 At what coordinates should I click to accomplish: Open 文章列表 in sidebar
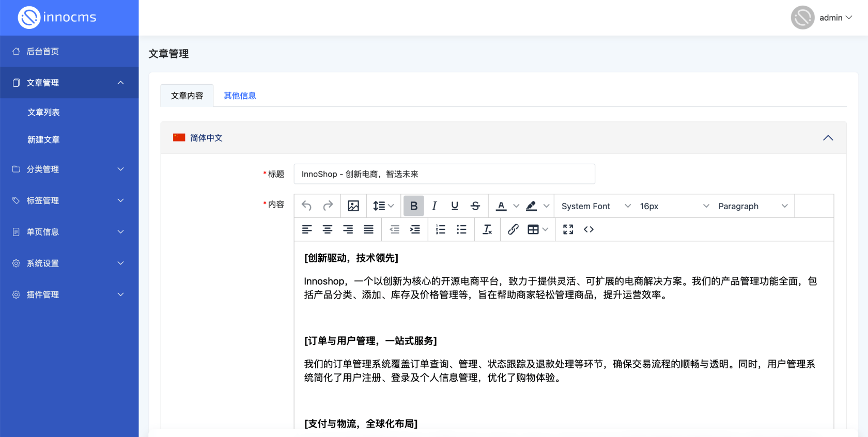click(43, 112)
